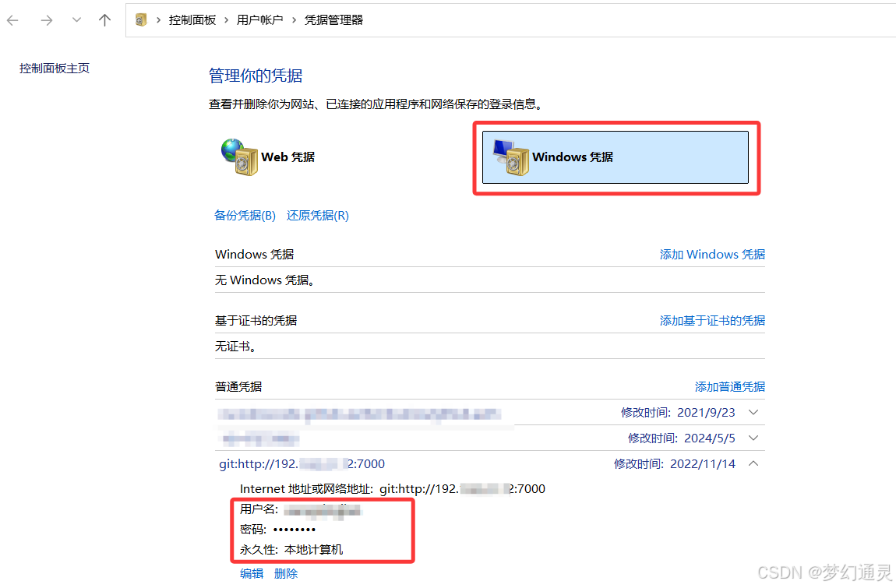Select Web 凭据 tab label

[x=287, y=157]
